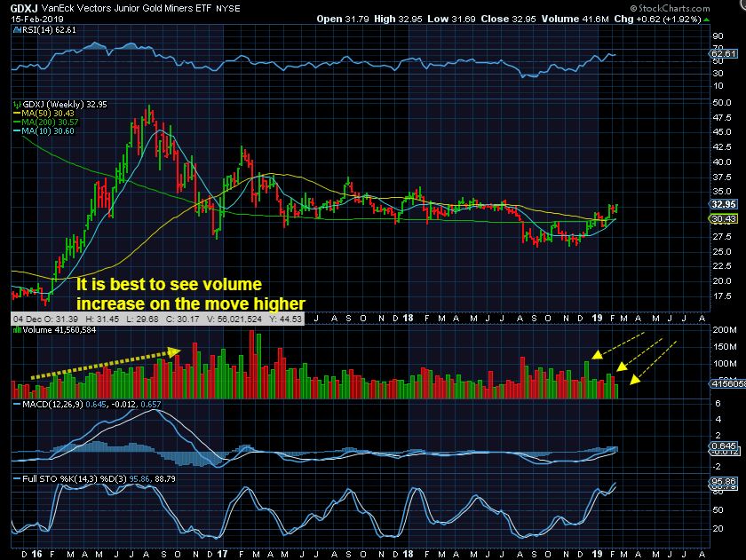This screenshot has width=746, height=560.
Task: Click the NYSE exchange label
Action: (228, 9)
